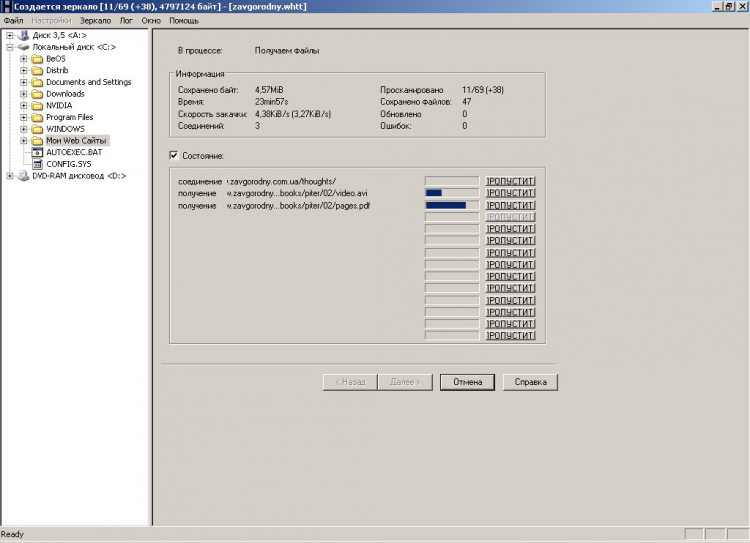750x543 pixels.
Task: Click the thoughts/ connection URL text
Action: [281, 181]
